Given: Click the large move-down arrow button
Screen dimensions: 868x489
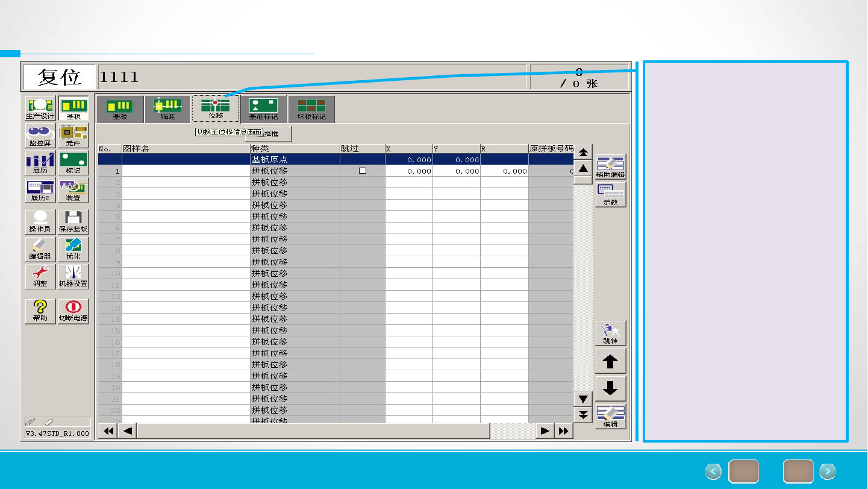Looking at the screenshot, I should pos(611,389).
